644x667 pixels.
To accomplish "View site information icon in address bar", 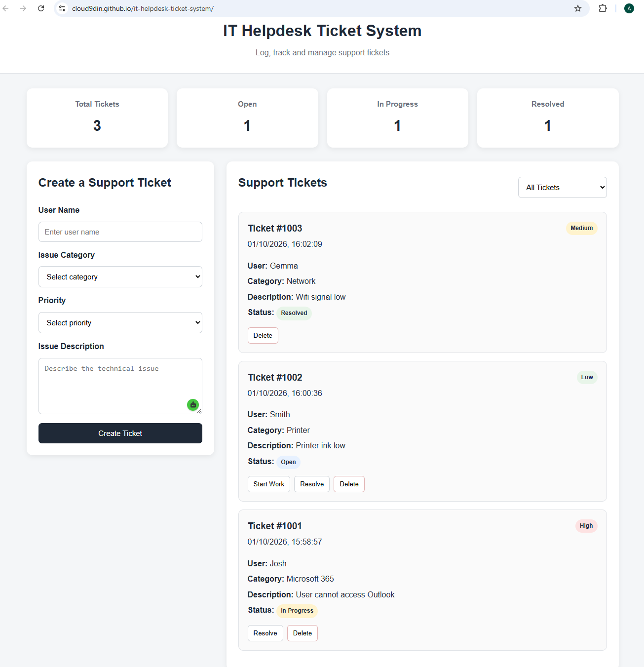I will 62,8.
